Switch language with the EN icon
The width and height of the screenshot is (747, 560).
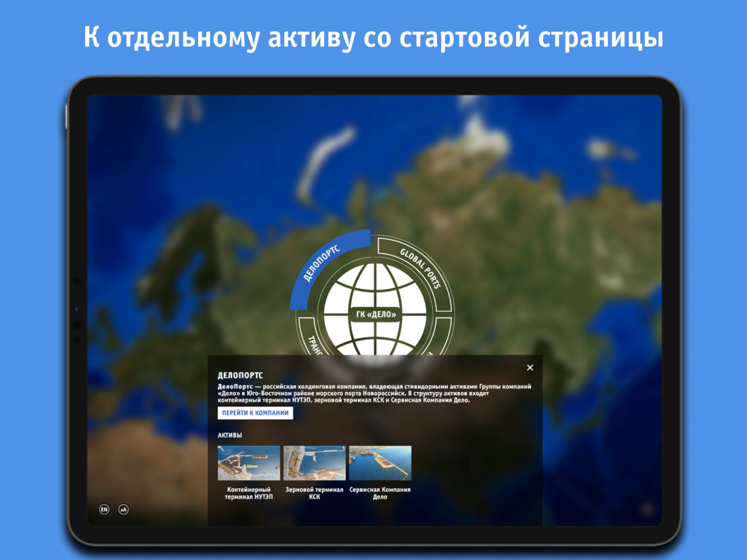click(x=104, y=509)
